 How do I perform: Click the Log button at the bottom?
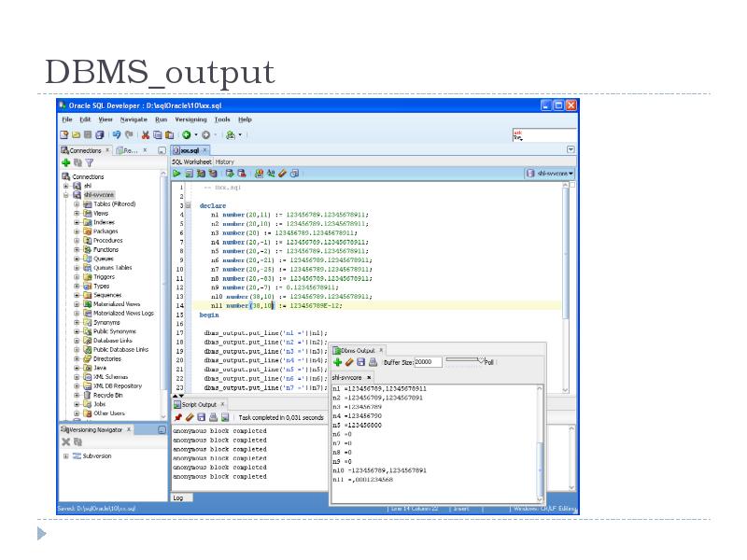(x=178, y=497)
